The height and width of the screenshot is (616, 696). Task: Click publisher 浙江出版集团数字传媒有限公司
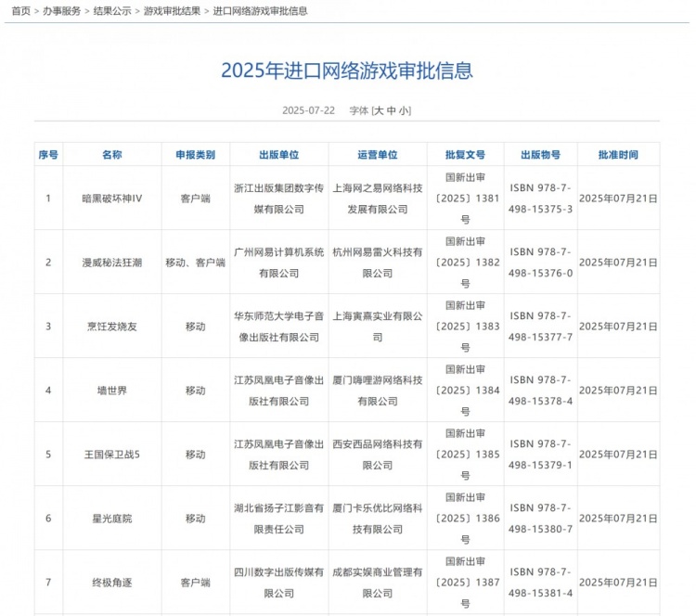(279, 199)
